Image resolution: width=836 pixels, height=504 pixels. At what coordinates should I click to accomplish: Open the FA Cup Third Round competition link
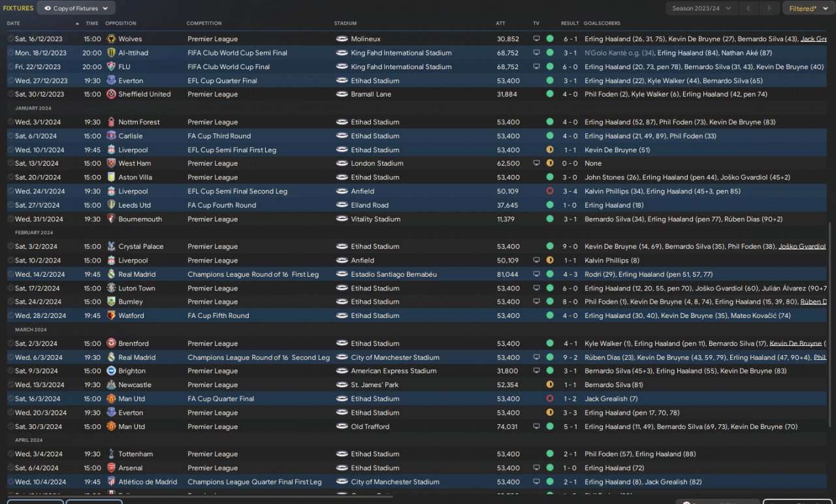pyautogui.click(x=219, y=136)
